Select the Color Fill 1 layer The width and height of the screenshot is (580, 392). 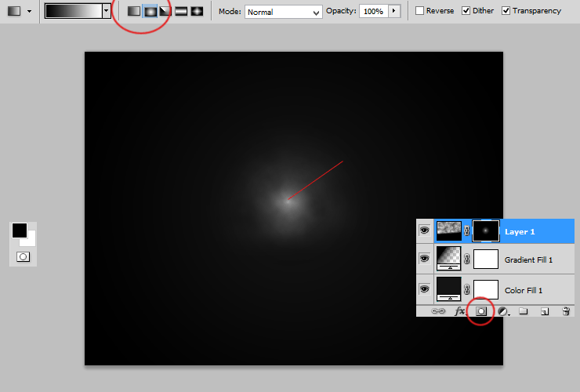[525, 291]
